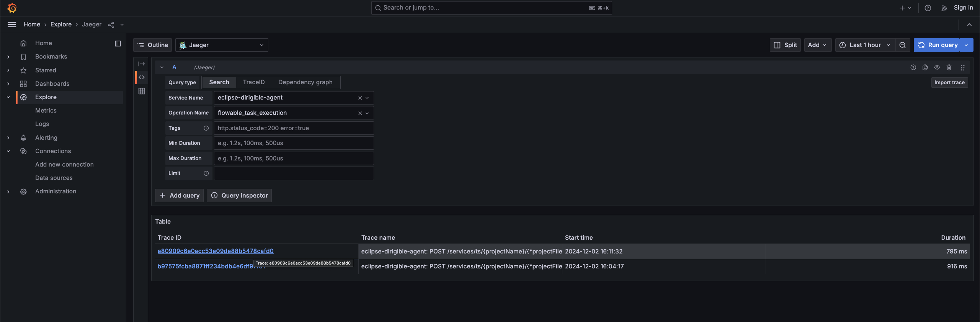Show query A help icon
The width and height of the screenshot is (980, 322).
(913, 67)
